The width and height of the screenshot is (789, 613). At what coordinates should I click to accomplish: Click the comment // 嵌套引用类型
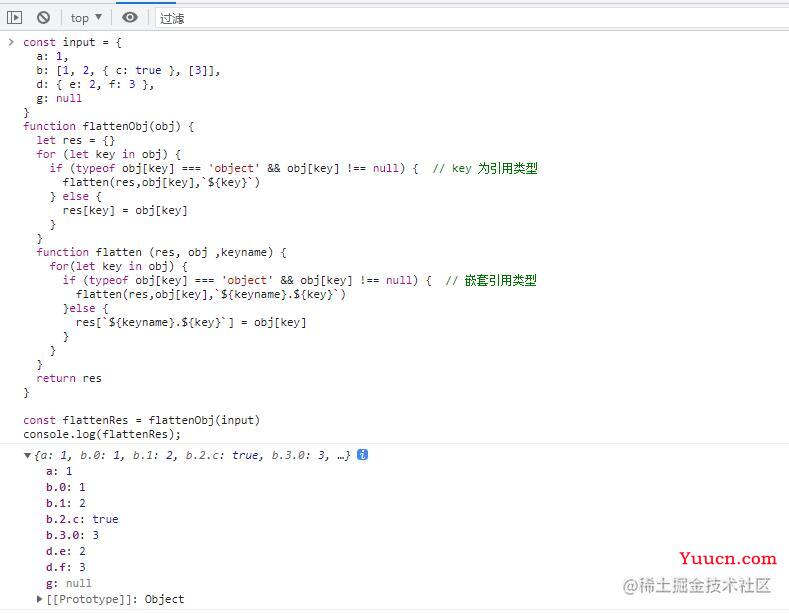coord(491,280)
